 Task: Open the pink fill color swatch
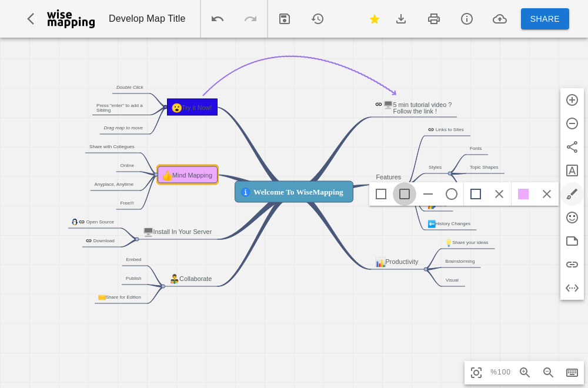pos(523,194)
